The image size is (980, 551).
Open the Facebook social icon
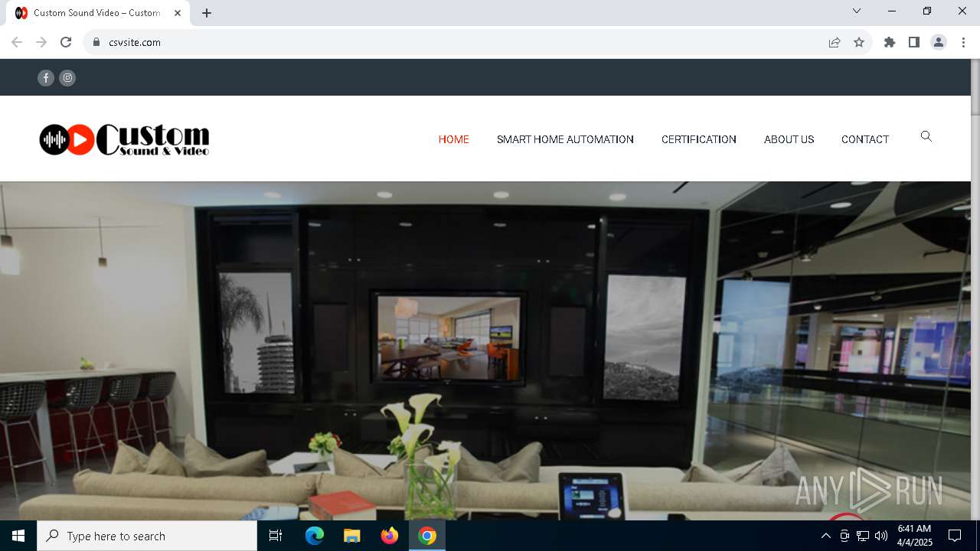[46, 77]
